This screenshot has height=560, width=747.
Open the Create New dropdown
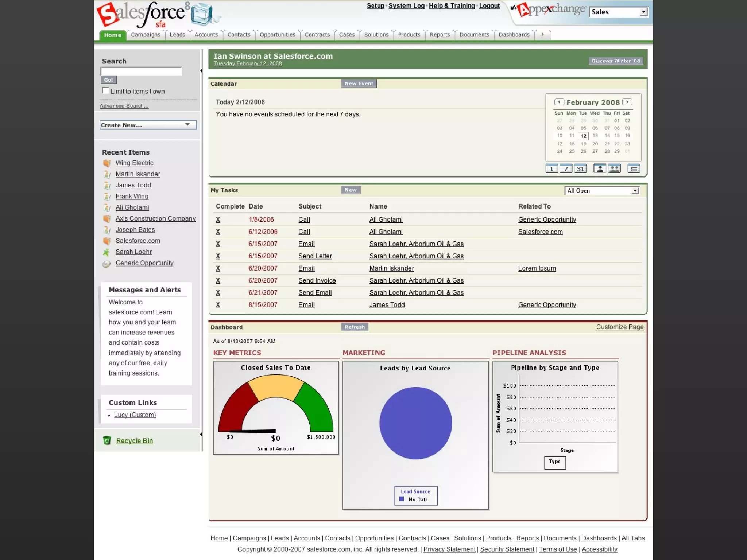[x=148, y=125]
